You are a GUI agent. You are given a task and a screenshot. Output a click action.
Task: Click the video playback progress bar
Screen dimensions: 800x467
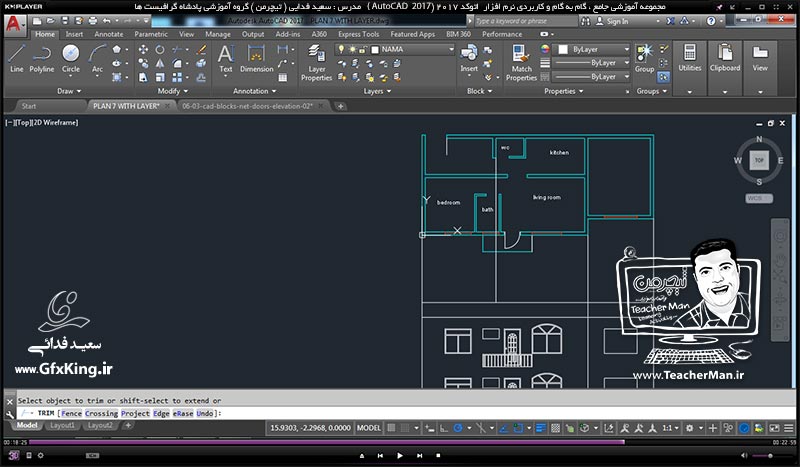pos(399,443)
